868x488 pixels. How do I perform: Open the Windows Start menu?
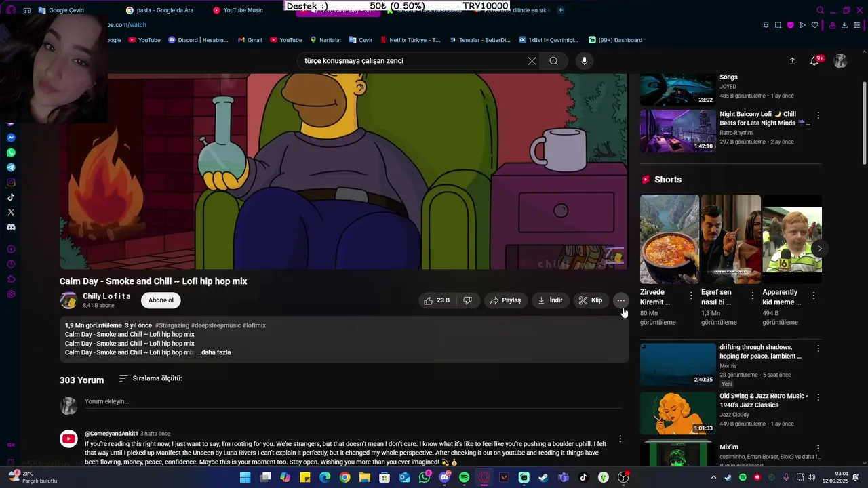pos(245,477)
